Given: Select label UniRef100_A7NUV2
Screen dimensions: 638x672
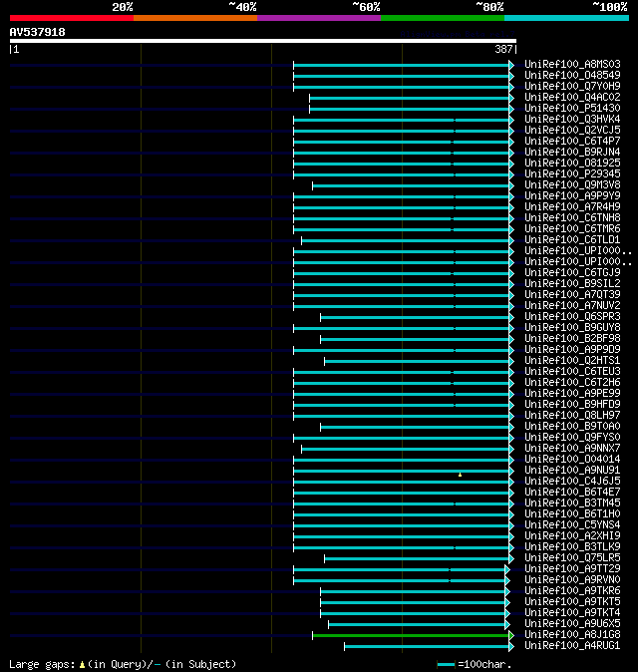Looking at the screenshot, I should [x=572, y=305].
